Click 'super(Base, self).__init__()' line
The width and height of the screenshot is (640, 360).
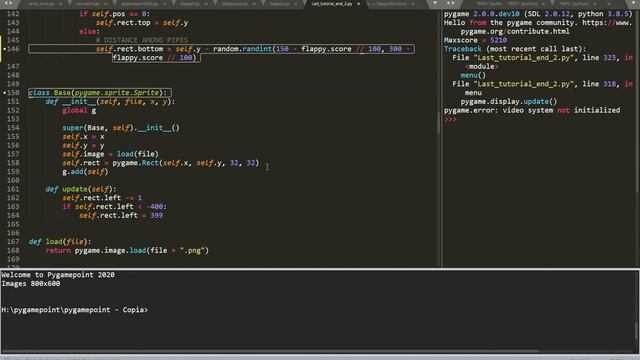pos(121,128)
